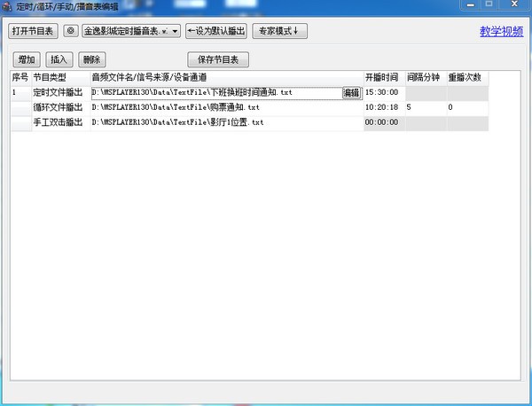Open the 金逸影城定时播音表 dropdown

click(131, 31)
